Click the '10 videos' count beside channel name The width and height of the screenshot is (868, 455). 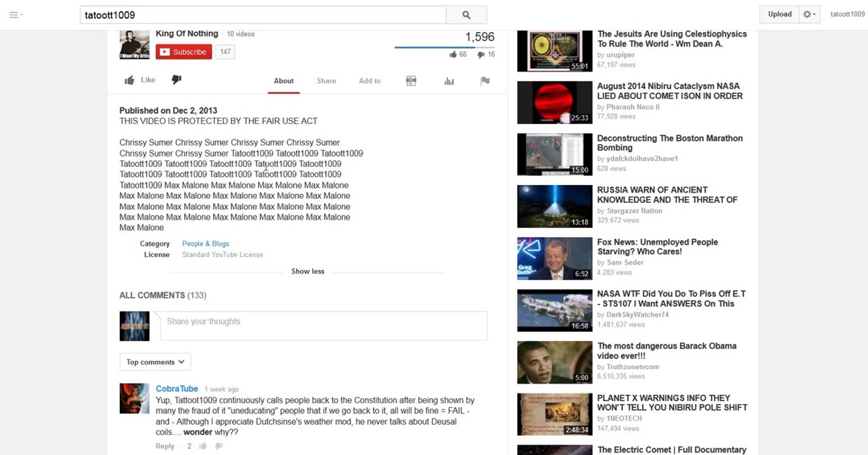241,34
